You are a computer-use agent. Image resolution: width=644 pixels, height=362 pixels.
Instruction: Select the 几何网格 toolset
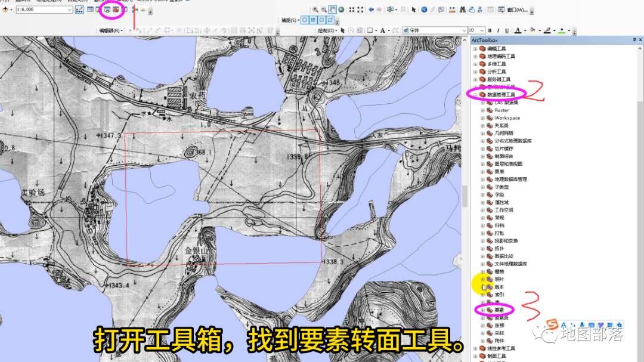click(x=504, y=133)
